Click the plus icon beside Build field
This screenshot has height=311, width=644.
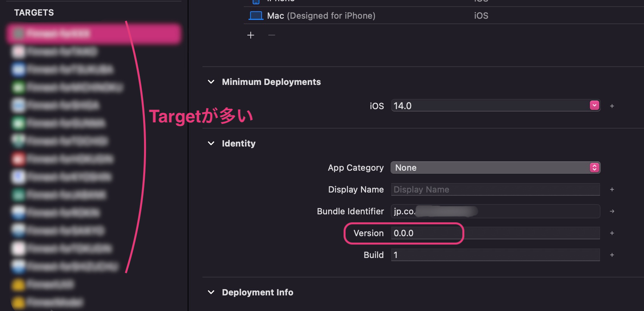612,255
